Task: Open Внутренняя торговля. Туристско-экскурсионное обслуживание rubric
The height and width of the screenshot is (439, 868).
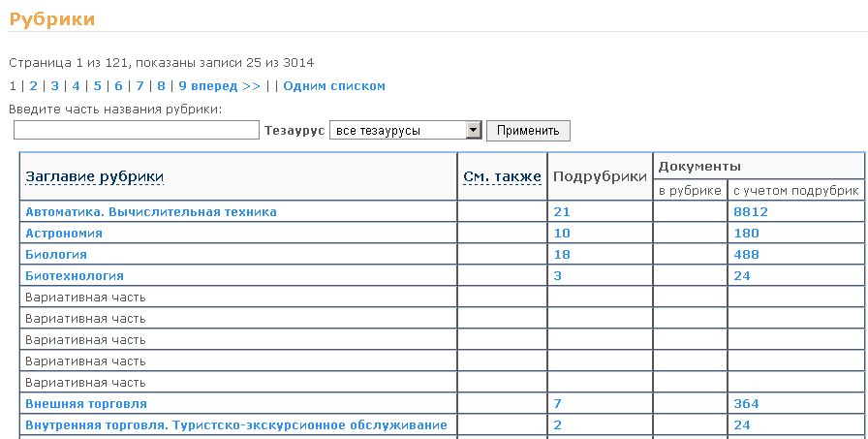Action: 235,424
